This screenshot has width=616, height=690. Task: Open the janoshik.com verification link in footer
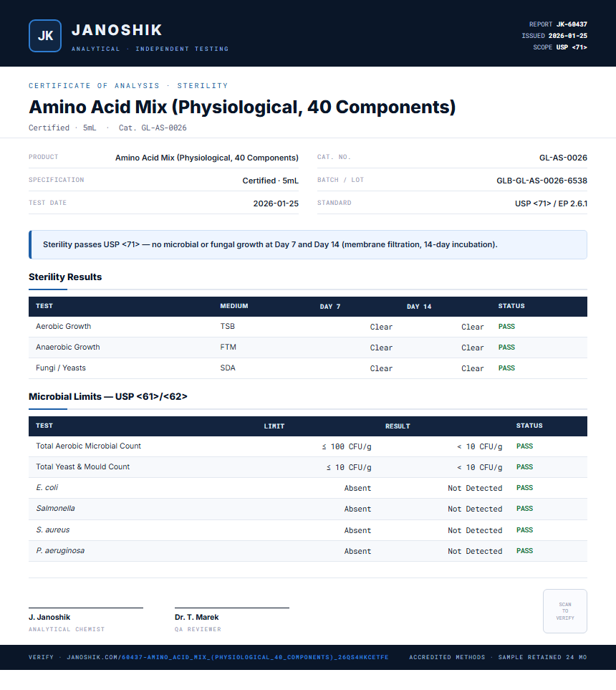[x=228, y=657]
